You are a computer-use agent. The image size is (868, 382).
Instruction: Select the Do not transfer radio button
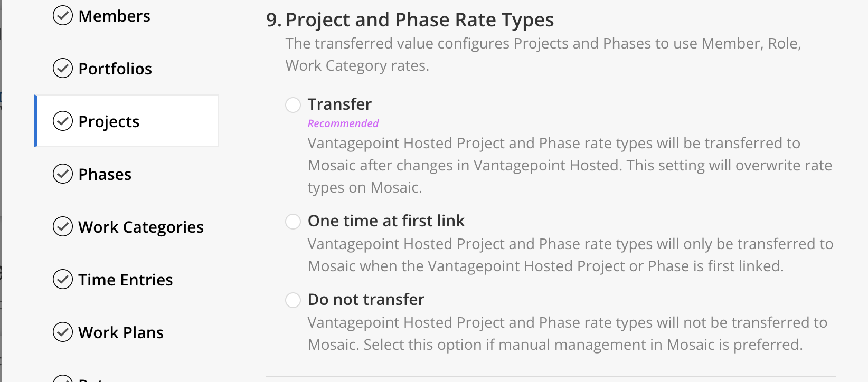293,300
